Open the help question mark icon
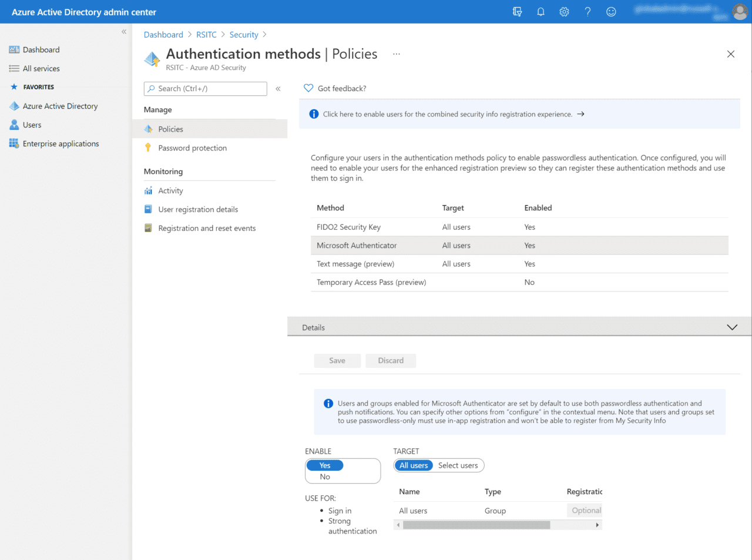Image resolution: width=752 pixels, height=560 pixels. click(587, 12)
